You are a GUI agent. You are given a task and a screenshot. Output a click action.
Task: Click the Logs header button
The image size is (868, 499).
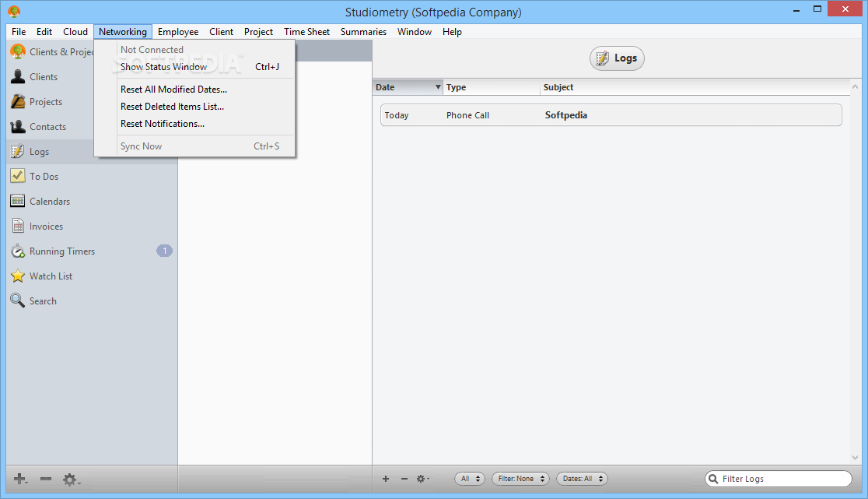click(618, 58)
